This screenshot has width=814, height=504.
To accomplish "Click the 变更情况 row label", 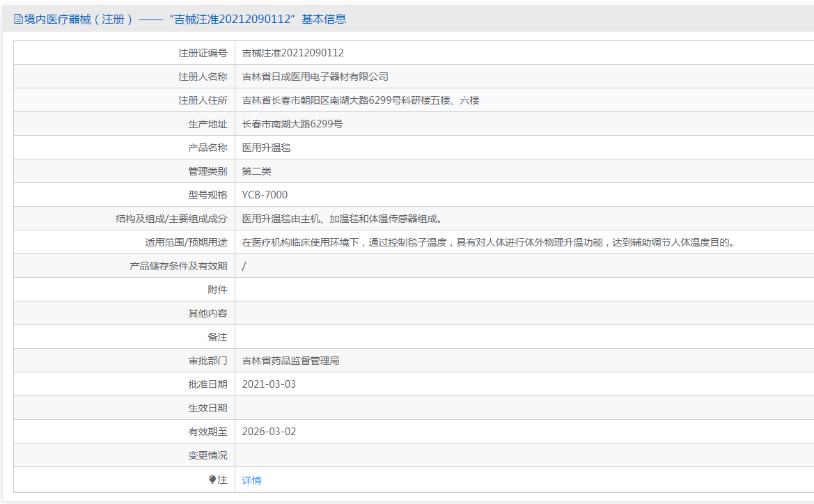I will (208, 455).
